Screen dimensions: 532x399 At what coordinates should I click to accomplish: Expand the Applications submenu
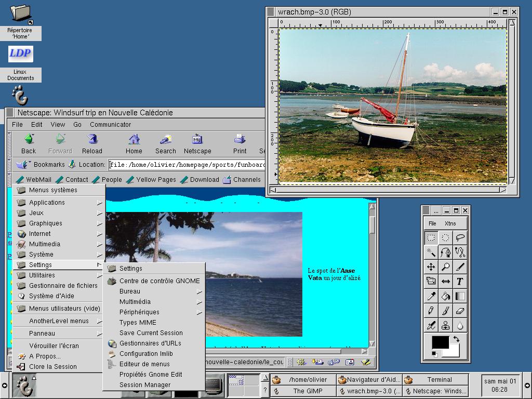coord(59,203)
